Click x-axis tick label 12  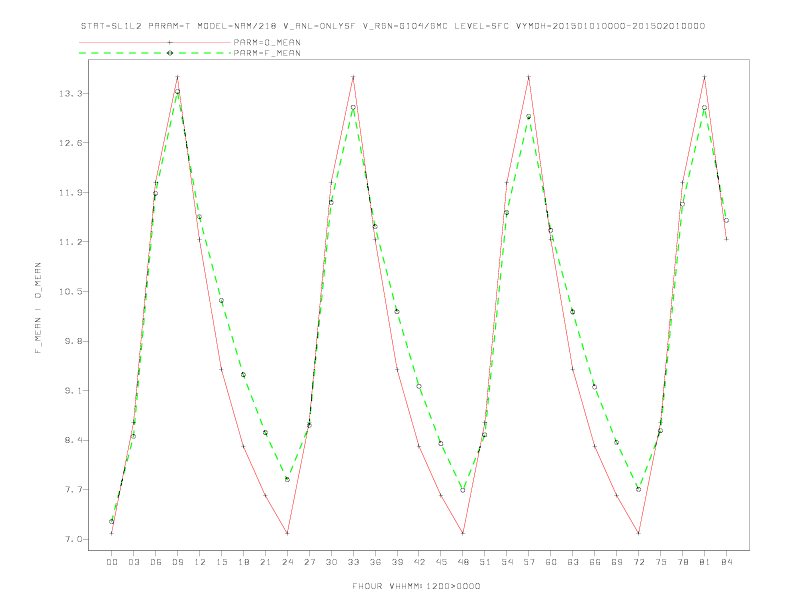pyautogui.click(x=200, y=562)
